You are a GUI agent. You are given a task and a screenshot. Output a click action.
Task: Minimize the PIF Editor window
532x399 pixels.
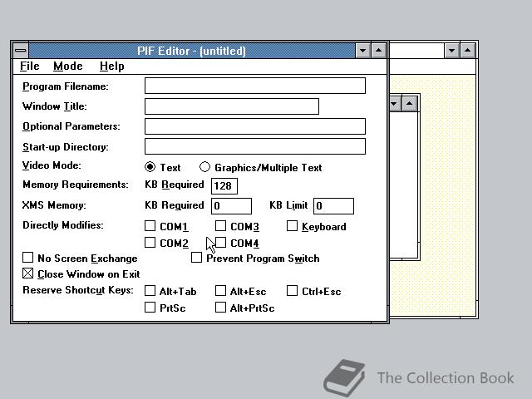tap(362, 51)
